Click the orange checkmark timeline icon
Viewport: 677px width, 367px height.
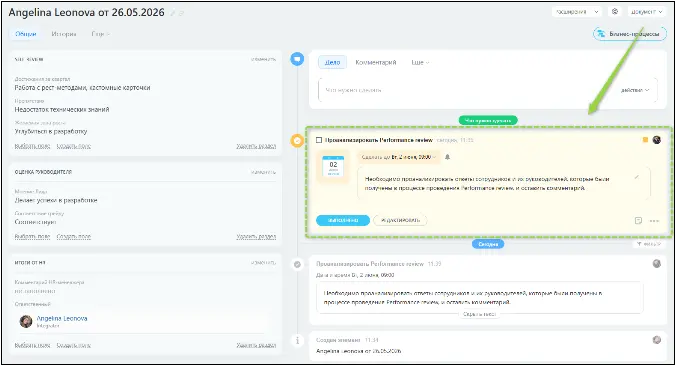[x=297, y=140]
